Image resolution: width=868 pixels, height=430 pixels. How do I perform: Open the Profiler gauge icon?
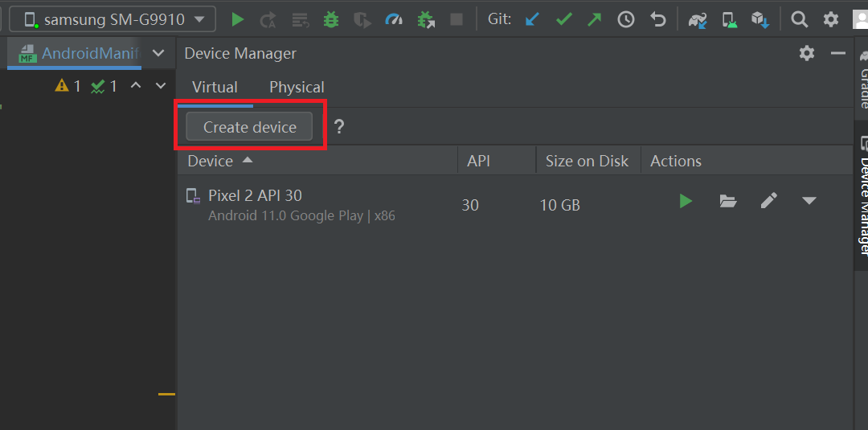click(394, 20)
